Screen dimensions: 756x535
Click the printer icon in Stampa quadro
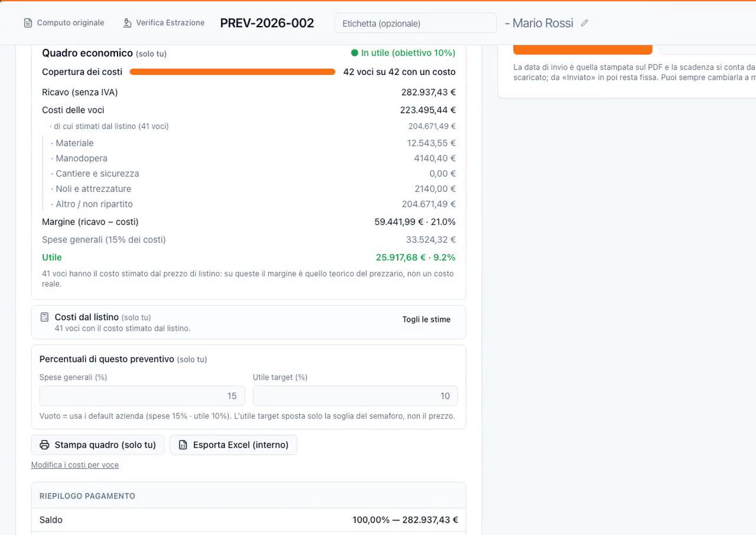44,445
